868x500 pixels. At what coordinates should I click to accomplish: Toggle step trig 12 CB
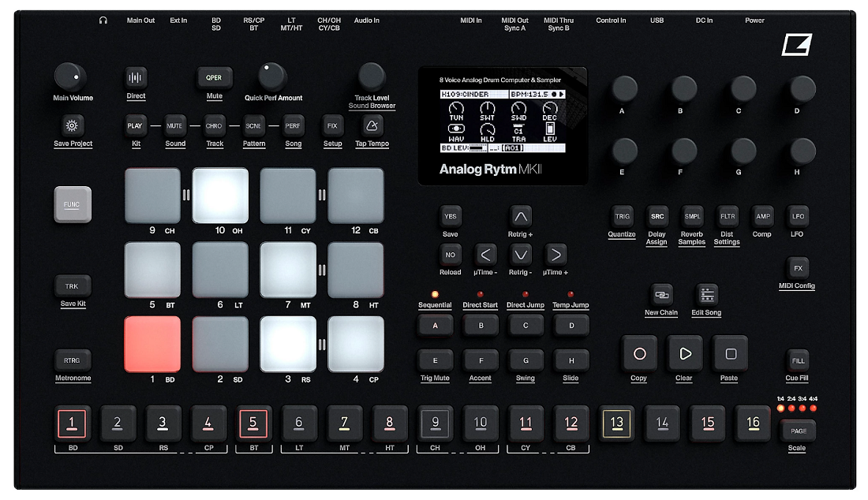[571, 424]
